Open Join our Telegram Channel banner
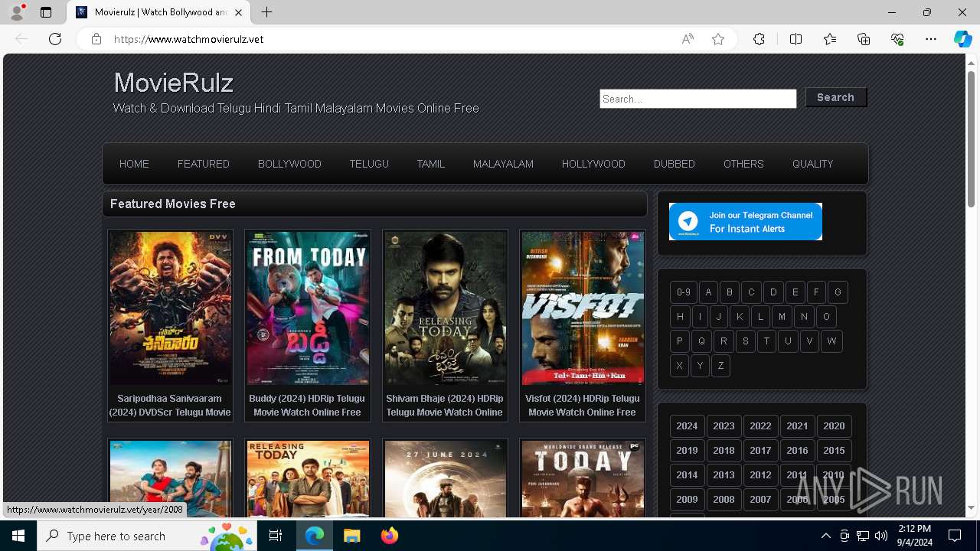Viewport: 980px width, 551px height. pos(746,221)
